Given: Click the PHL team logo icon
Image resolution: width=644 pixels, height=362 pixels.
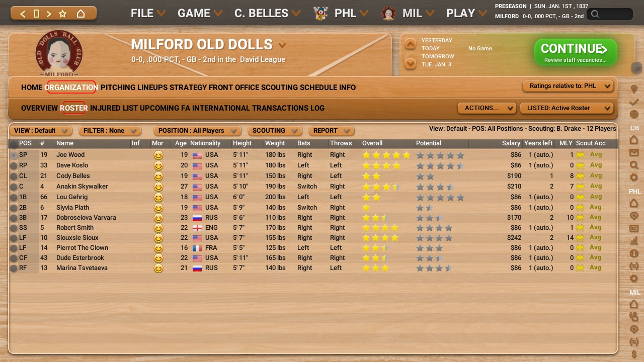Looking at the screenshot, I should click(x=320, y=14).
